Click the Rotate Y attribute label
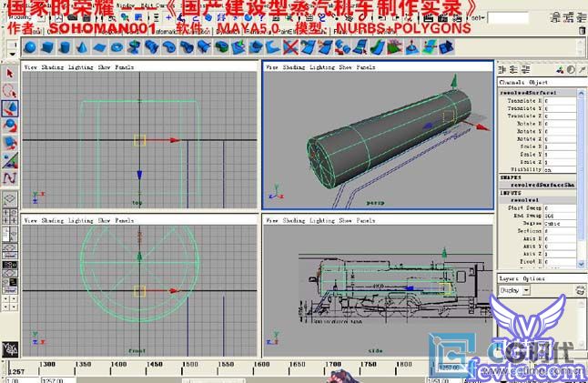 point(529,131)
